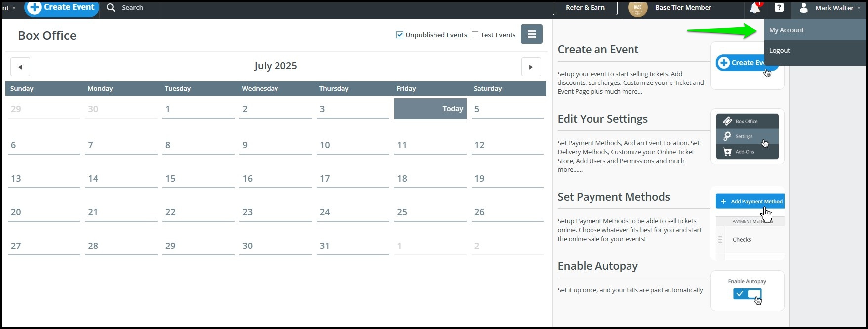
Task: Select greyed-out August 2 date
Action: [x=508, y=246]
